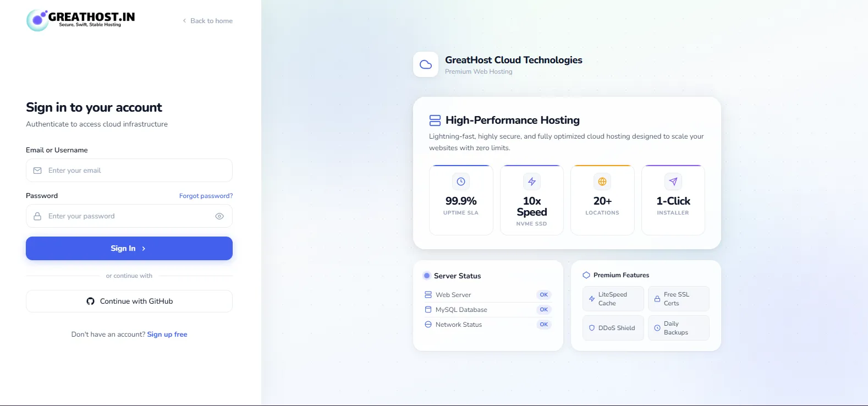Click Sign up free link

tap(167, 334)
